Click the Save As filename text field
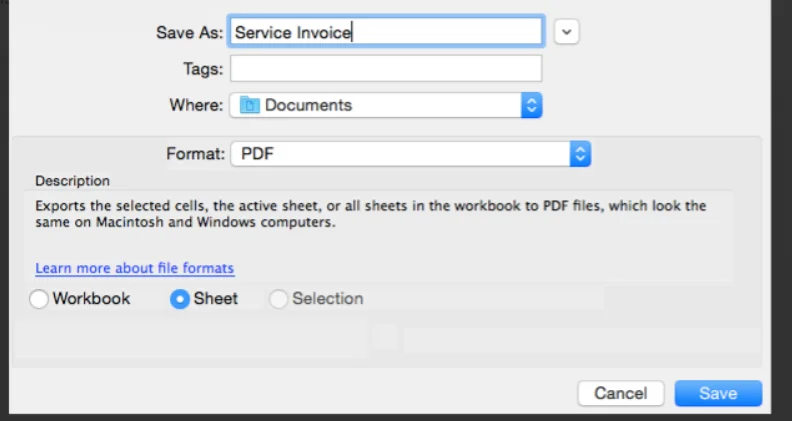This screenshot has width=792, height=421. [x=386, y=32]
